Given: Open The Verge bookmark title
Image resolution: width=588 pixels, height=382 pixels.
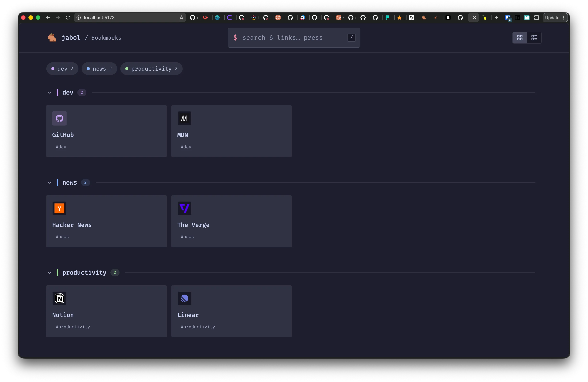Looking at the screenshot, I should [193, 225].
